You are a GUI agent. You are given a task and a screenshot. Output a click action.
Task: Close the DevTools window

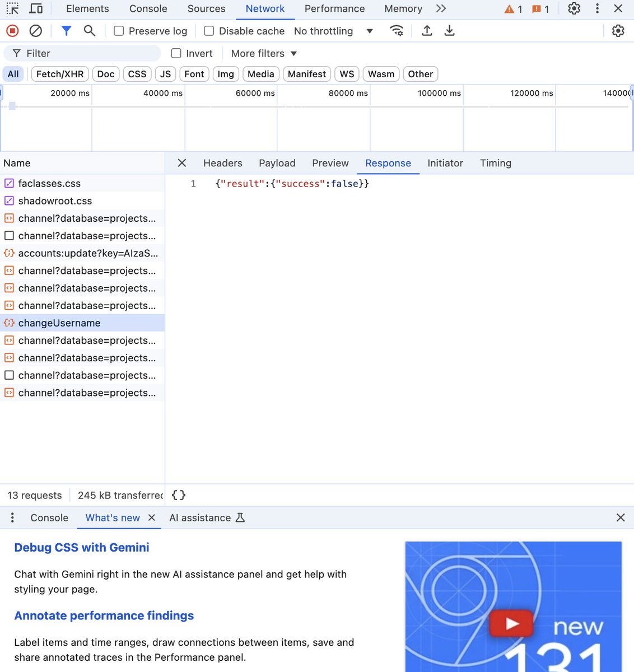click(618, 8)
